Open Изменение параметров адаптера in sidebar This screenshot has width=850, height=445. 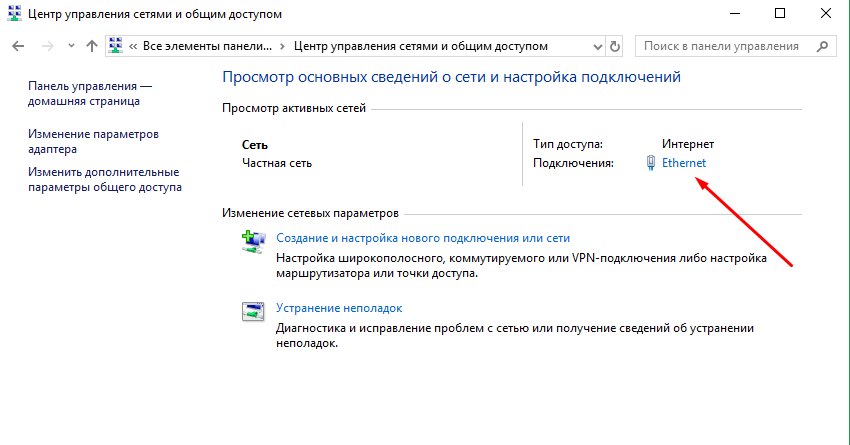point(93,141)
